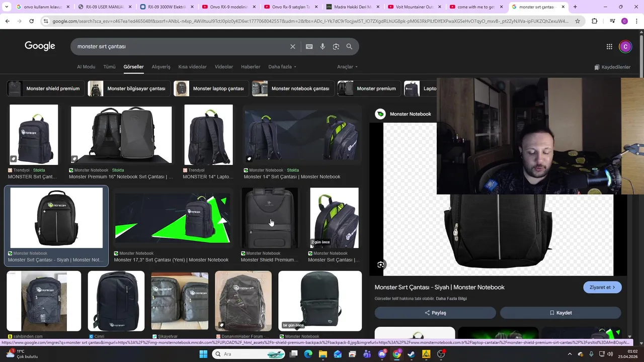The width and height of the screenshot is (644, 362).
Task: Search by image with Lens icon
Action: click(336, 46)
